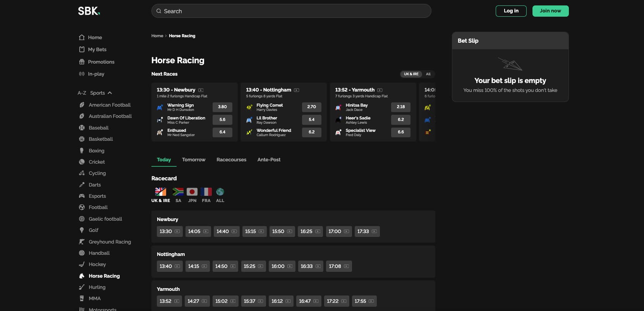This screenshot has width=644, height=311.
Task: Click the Join now button
Action: pyautogui.click(x=550, y=11)
